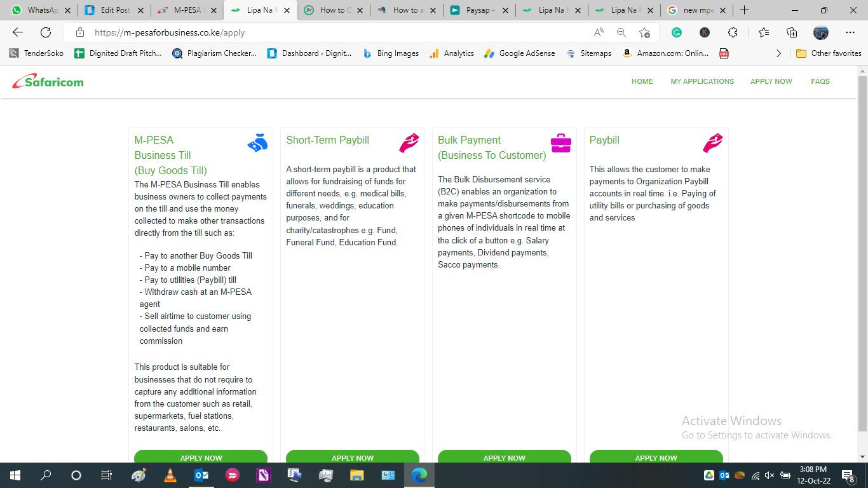Click the M-PESA Business Till money bag icon
The width and height of the screenshot is (868, 488).
257,144
